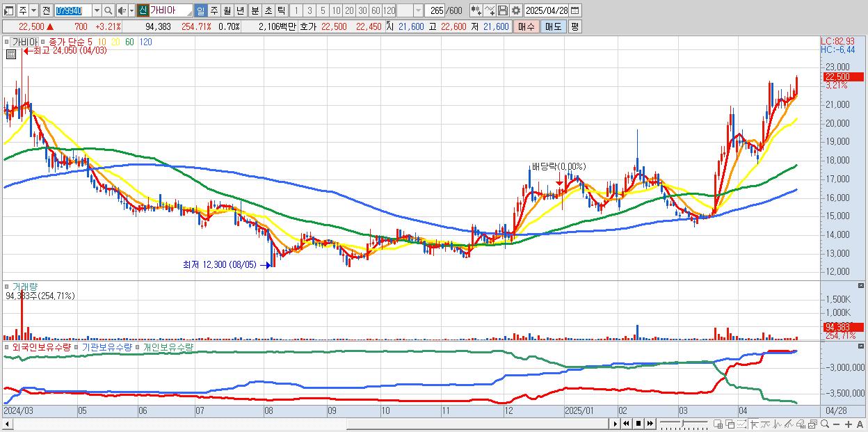Open the candlestick add-chart icon
This screenshot has height=432, width=868.
click(x=476, y=10)
